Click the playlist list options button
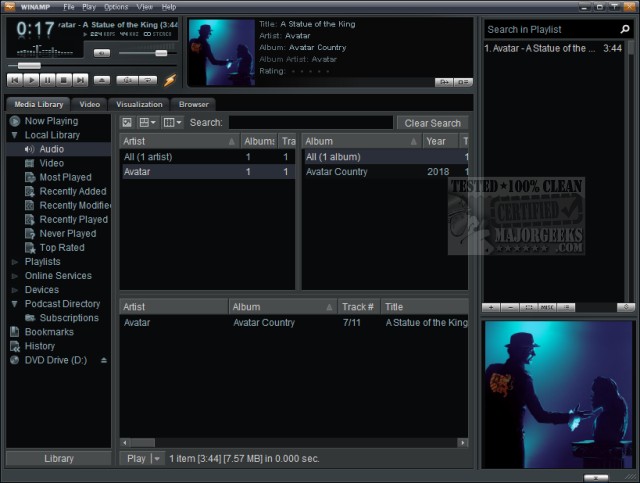 [566, 307]
